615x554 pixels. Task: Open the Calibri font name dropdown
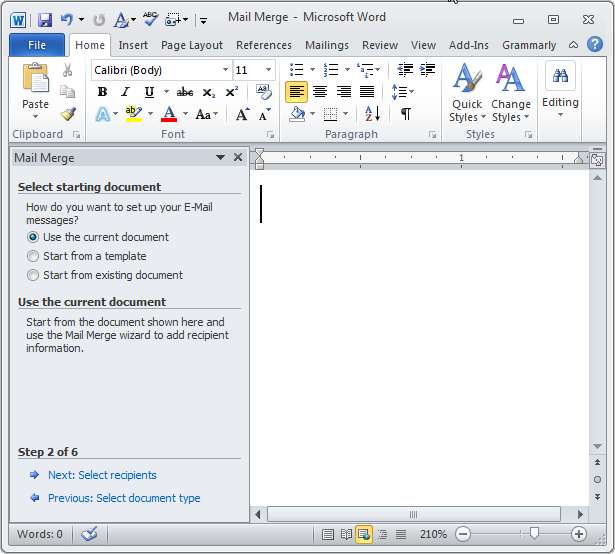[x=225, y=70]
